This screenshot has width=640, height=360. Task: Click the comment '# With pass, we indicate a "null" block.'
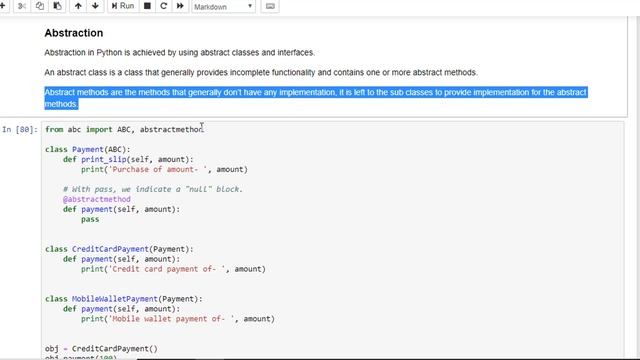153,189
